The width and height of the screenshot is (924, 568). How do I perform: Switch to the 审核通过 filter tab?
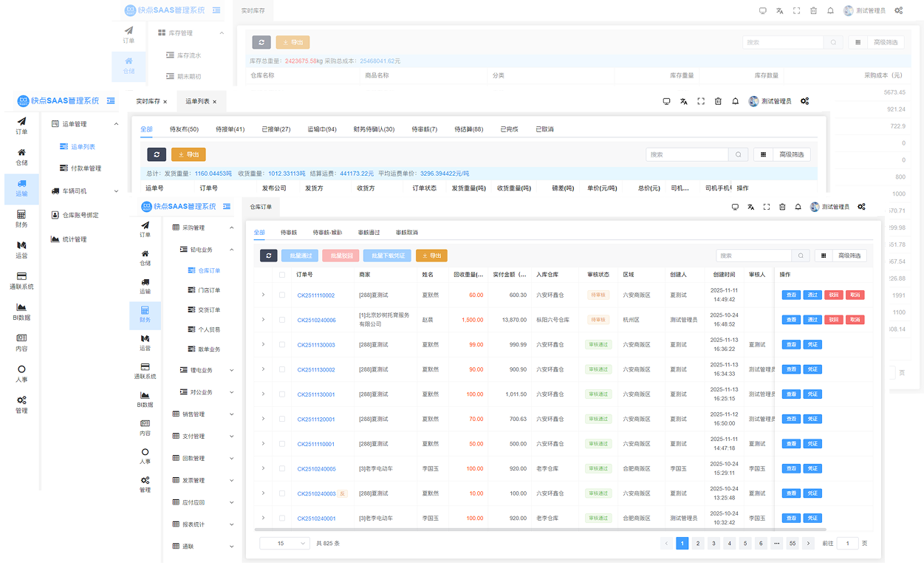click(x=369, y=233)
